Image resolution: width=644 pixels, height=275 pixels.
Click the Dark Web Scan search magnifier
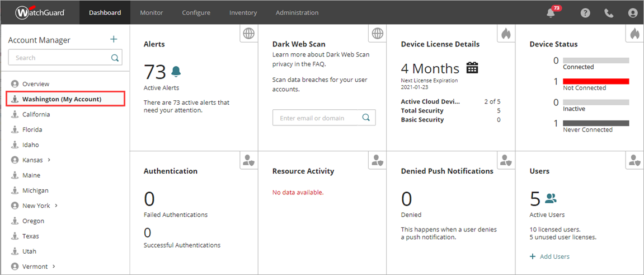tap(366, 118)
